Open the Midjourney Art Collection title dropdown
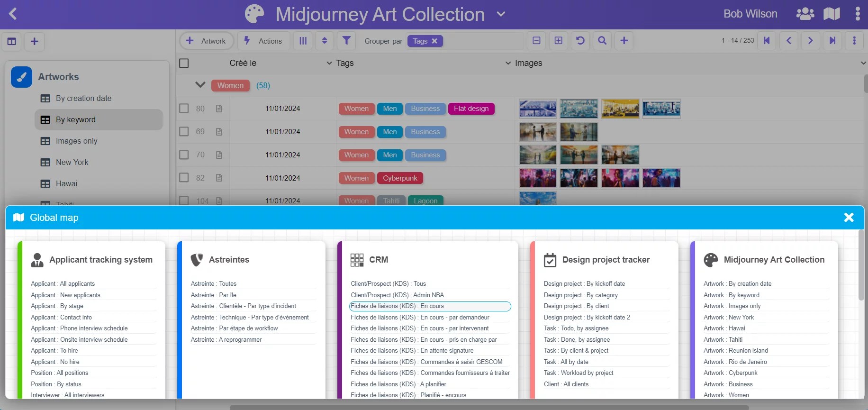The image size is (868, 410). coord(501,14)
